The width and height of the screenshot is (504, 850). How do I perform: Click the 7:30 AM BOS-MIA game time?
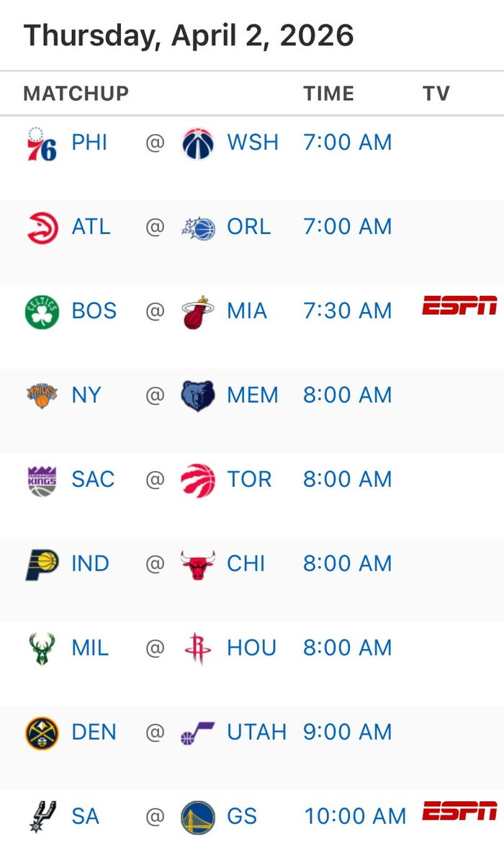point(347,311)
